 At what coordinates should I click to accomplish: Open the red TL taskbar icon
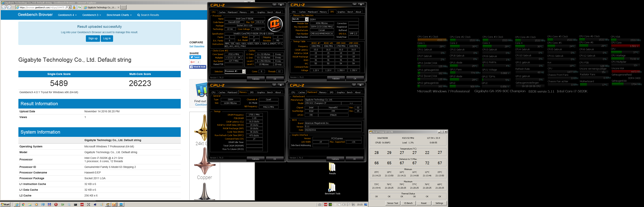coord(56,205)
